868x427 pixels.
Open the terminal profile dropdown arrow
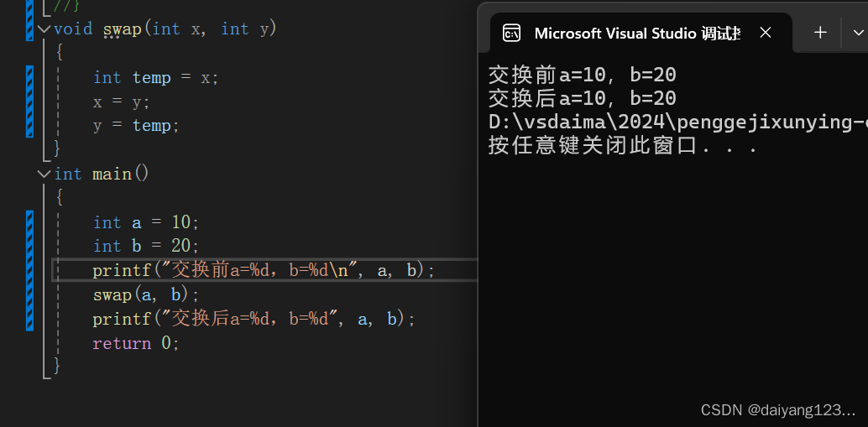(859, 33)
